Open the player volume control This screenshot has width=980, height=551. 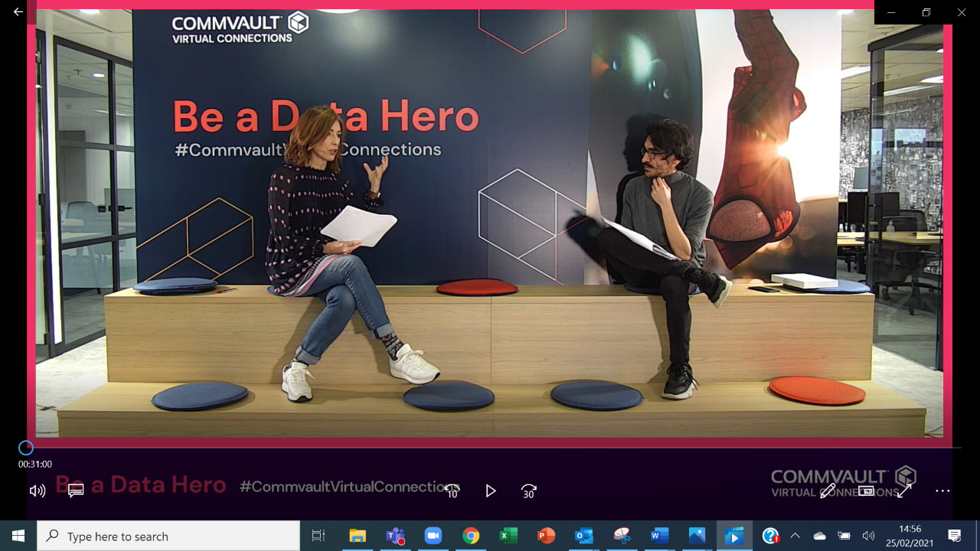pos(37,491)
